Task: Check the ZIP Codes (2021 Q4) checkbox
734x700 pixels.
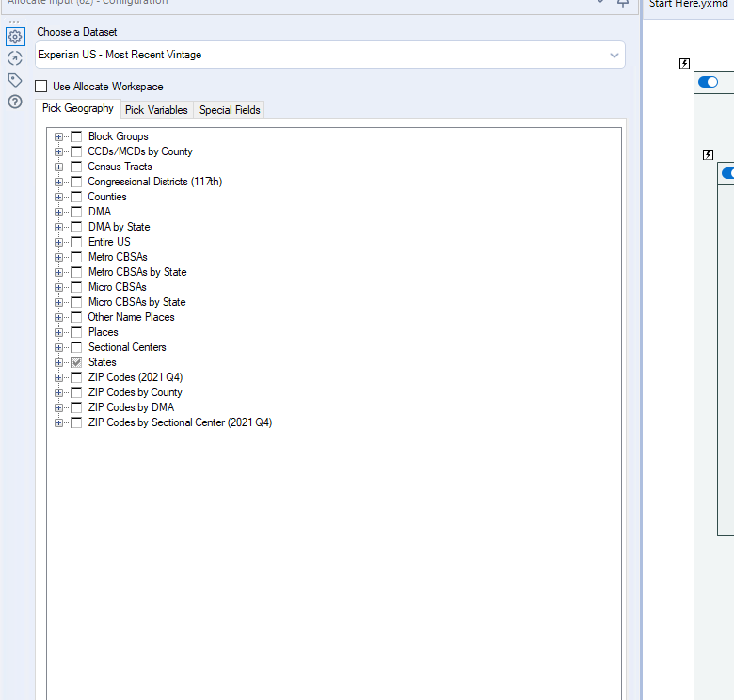Action: click(77, 377)
